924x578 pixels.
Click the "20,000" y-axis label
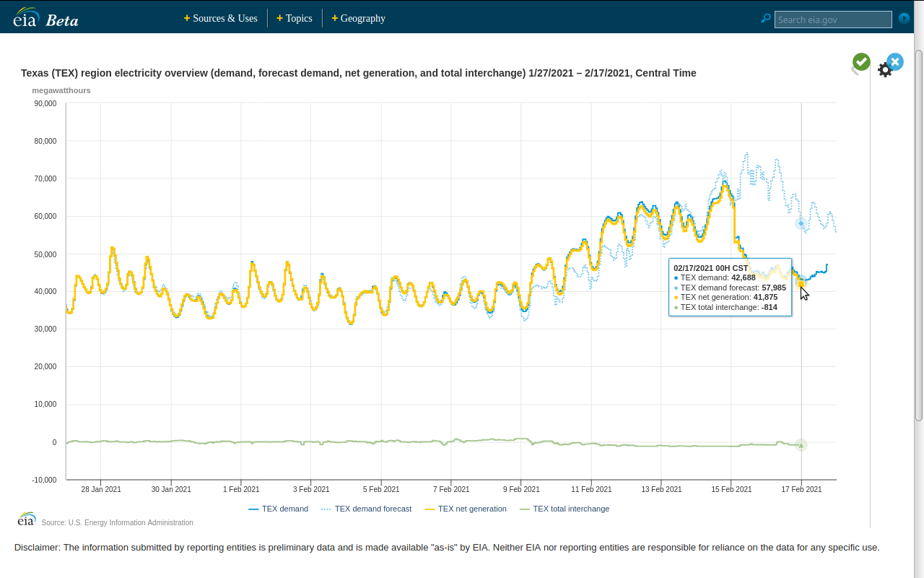tap(45, 366)
